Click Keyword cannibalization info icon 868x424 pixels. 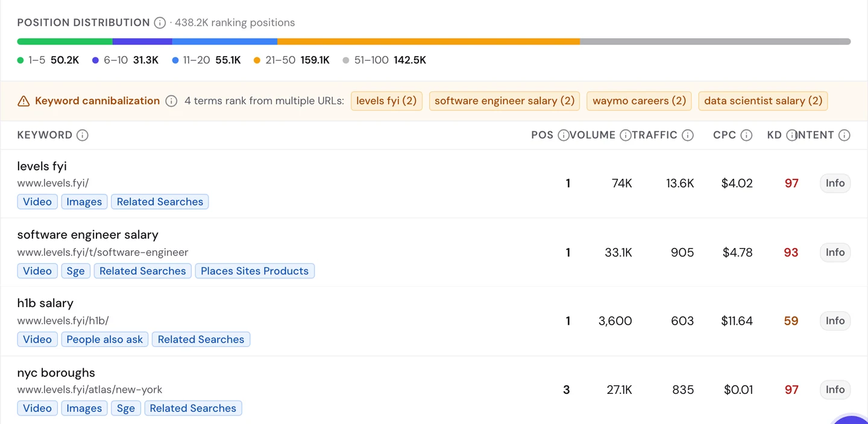(x=171, y=101)
